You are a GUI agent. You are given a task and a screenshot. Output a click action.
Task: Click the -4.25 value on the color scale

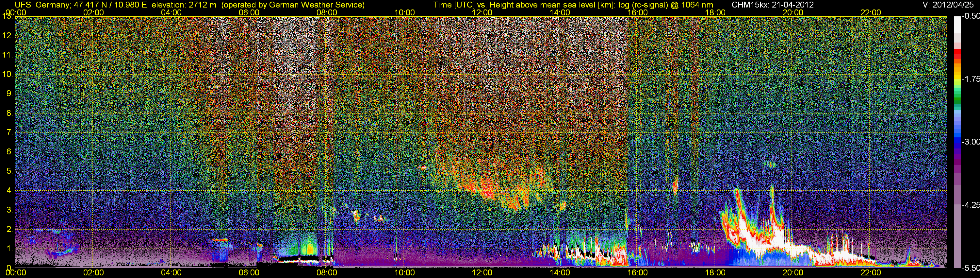coord(971,205)
